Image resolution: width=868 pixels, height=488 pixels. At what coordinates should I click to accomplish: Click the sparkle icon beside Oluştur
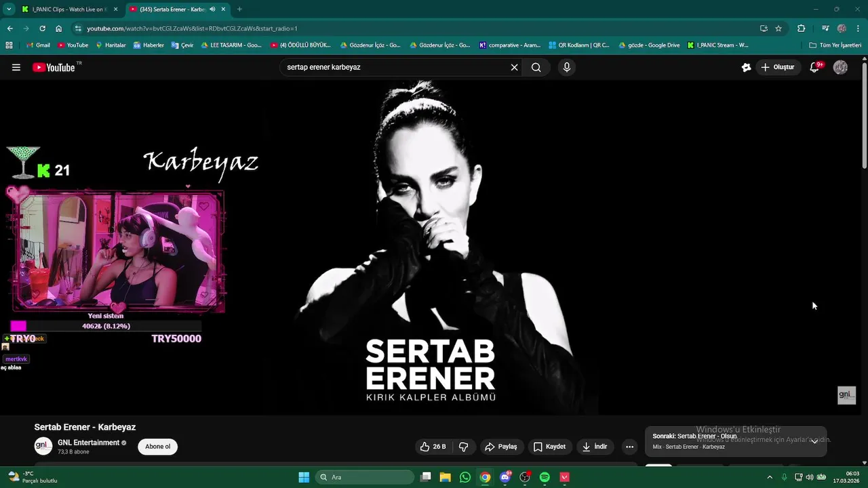pyautogui.click(x=746, y=67)
